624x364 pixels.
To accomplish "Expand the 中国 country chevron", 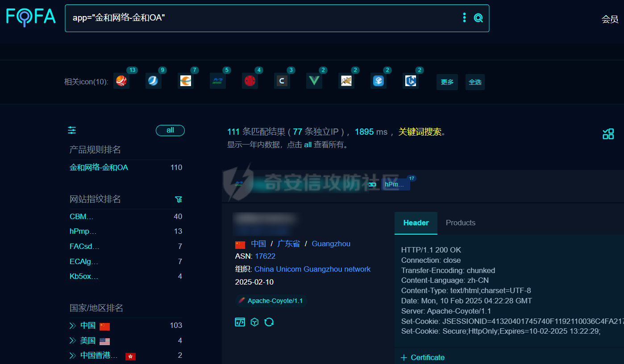I will point(73,326).
